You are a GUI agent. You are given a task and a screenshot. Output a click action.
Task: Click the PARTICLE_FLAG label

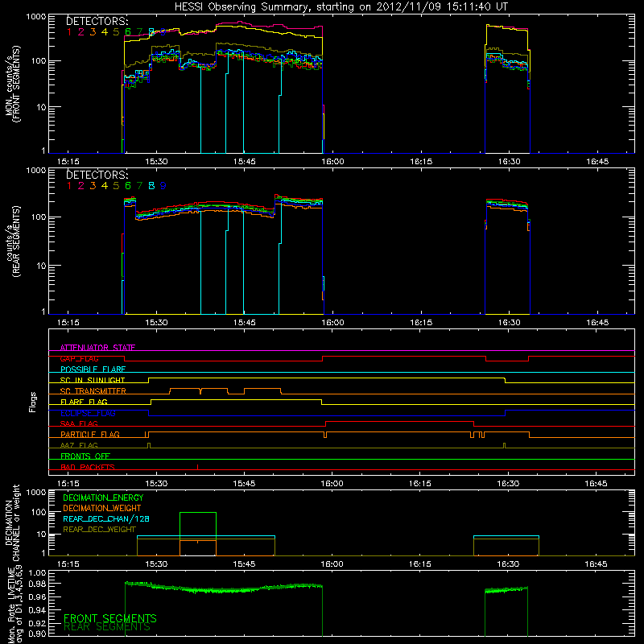pos(90,435)
